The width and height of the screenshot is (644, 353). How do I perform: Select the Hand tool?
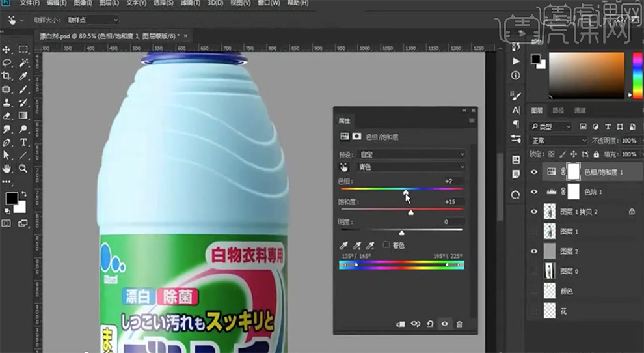(7, 168)
